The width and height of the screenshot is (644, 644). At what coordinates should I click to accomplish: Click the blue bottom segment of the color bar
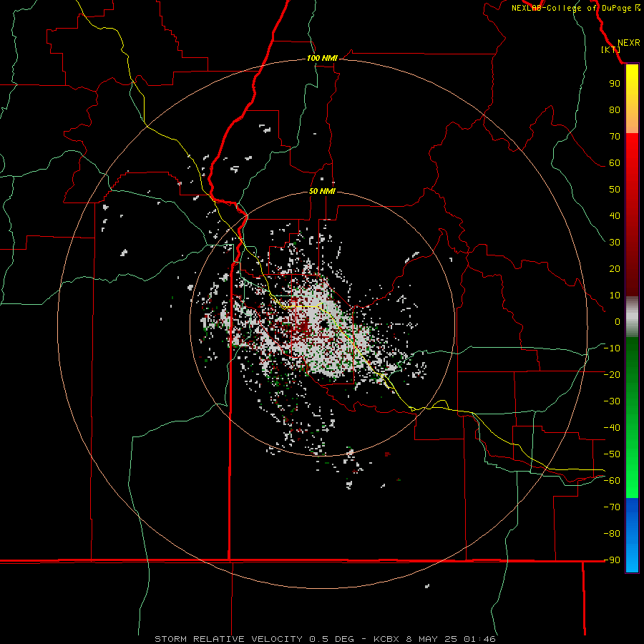pyautogui.click(x=632, y=535)
